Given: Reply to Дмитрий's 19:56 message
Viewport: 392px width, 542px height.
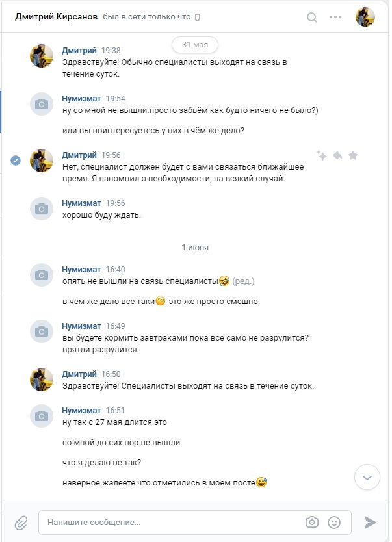Looking at the screenshot, I should [337, 155].
